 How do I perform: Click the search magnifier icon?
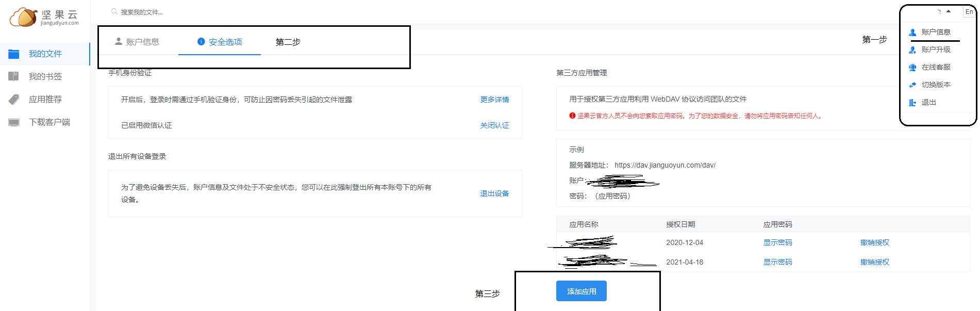(114, 11)
